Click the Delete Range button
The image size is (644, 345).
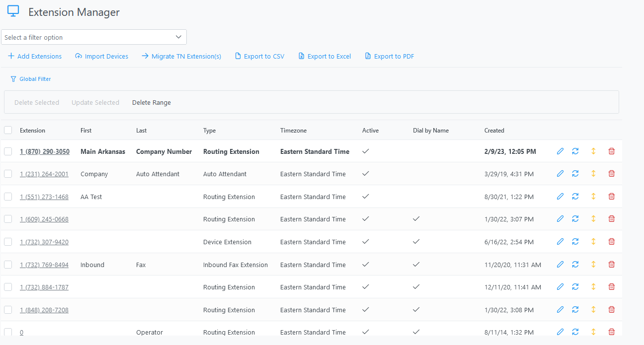(x=152, y=103)
